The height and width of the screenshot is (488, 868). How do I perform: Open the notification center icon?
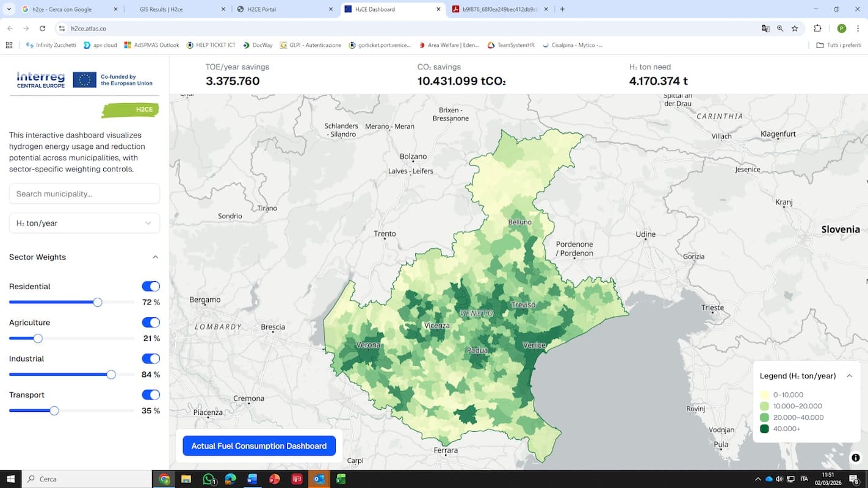tap(855, 479)
